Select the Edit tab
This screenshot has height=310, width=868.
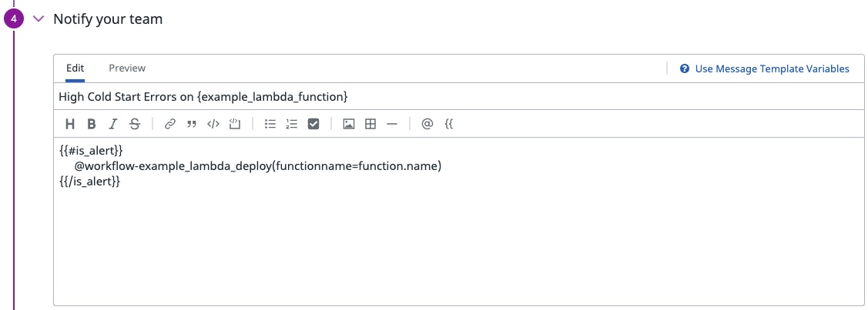point(75,68)
